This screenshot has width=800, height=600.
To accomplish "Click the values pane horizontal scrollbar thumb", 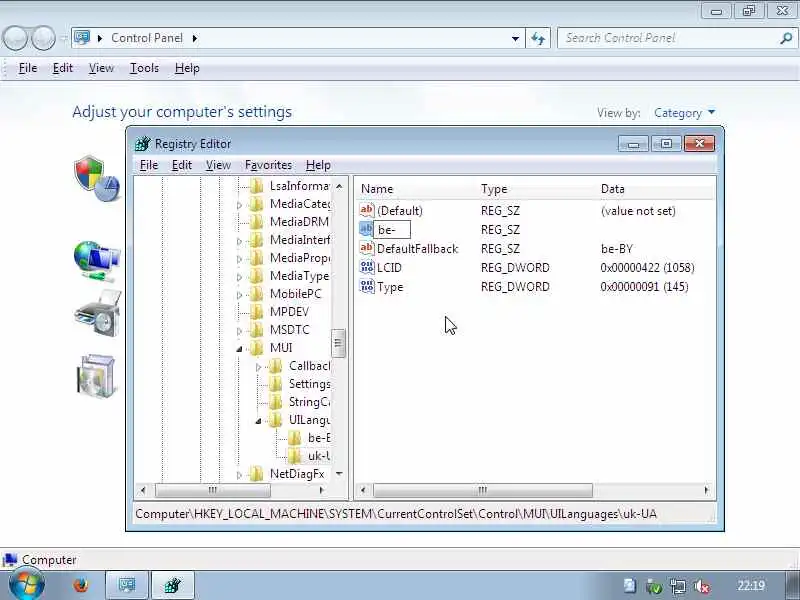I will (483, 491).
